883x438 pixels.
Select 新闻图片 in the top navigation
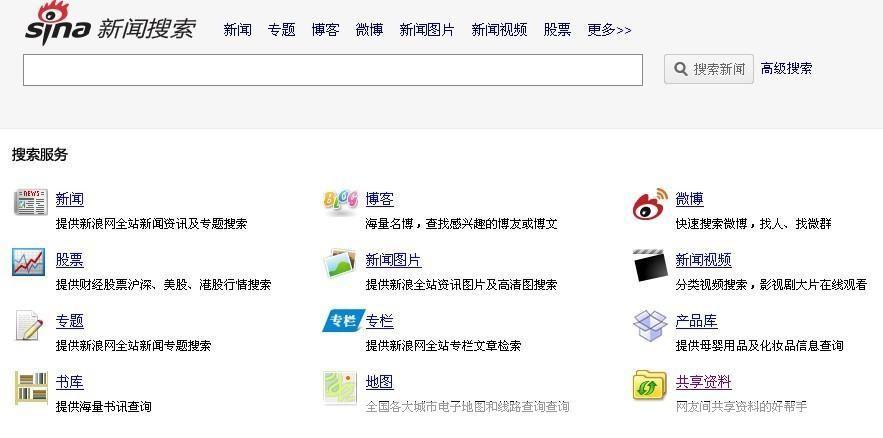tap(427, 30)
